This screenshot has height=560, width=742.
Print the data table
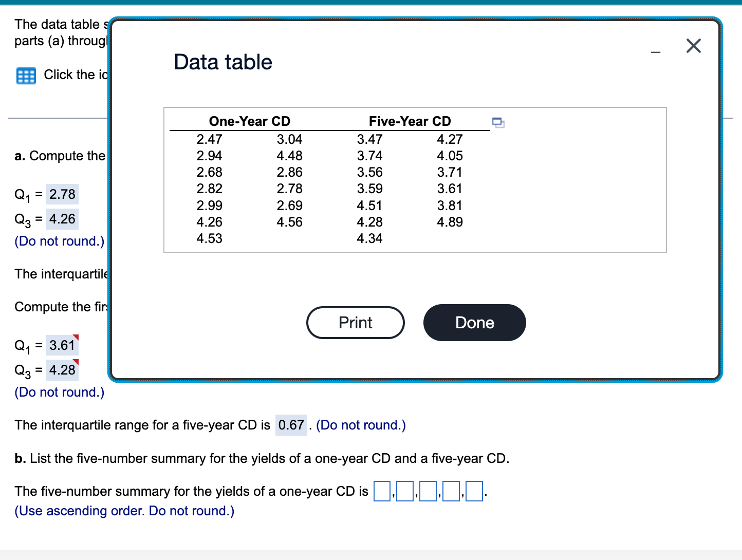click(x=356, y=323)
